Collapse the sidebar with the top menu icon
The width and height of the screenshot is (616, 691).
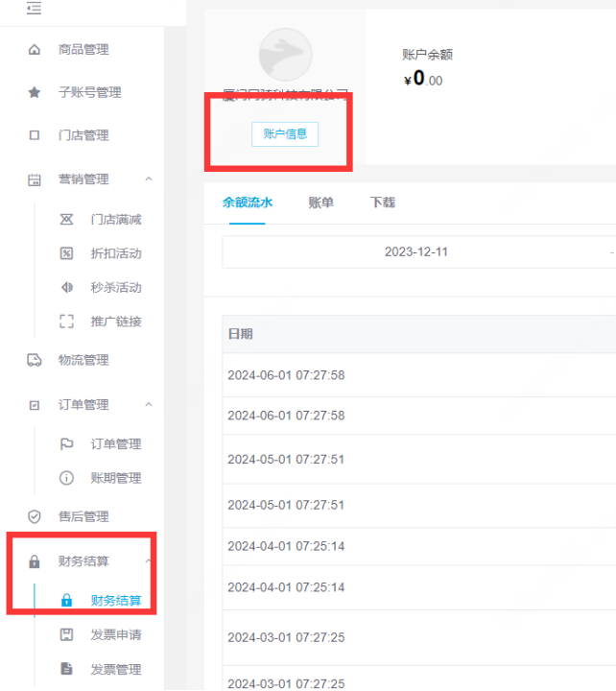click(x=35, y=9)
